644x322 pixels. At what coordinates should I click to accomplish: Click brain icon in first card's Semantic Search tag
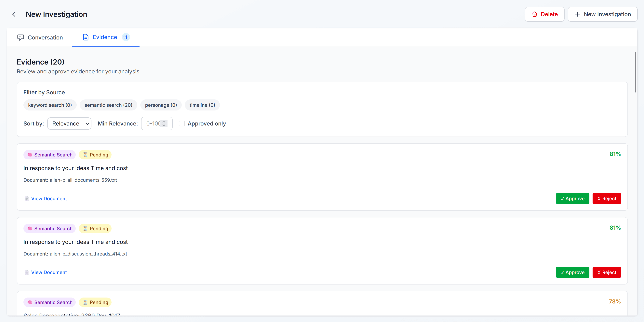coord(30,155)
